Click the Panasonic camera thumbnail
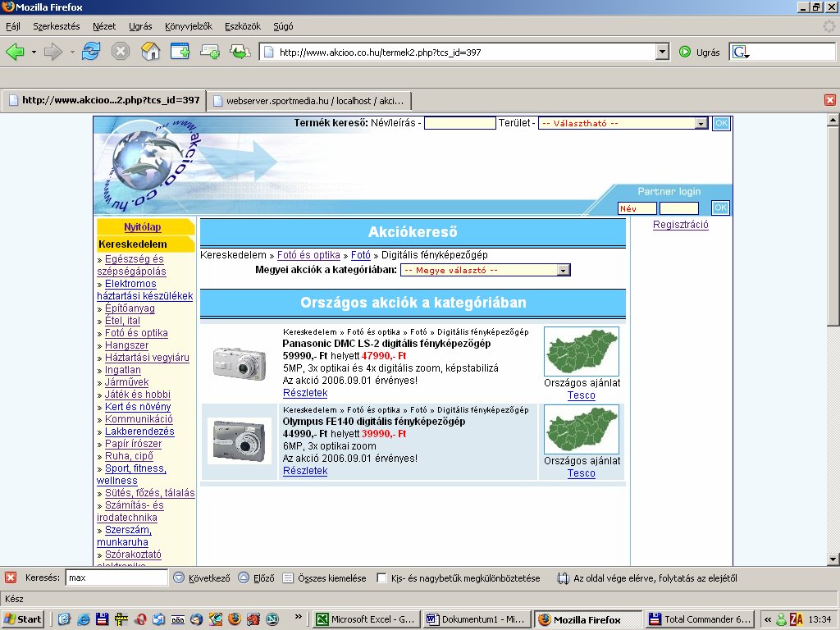Screen dimensions: 840x630 (x=239, y=363)
